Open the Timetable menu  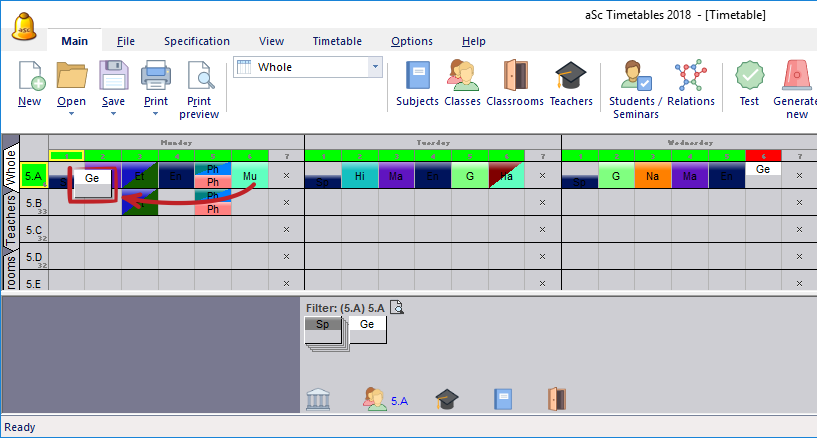click(337, 41)
